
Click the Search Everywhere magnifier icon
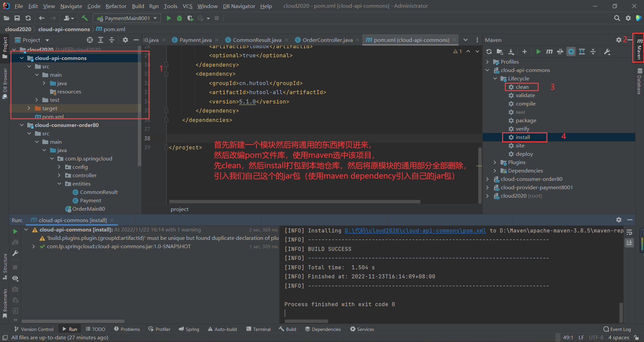click(617, 18)
